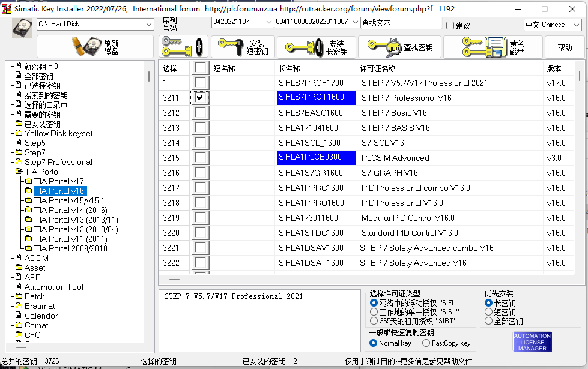Open the C:\ Hard Disk drive dropdown
Image resolution: width=588 pixels, height=369 pixels.
149,25
